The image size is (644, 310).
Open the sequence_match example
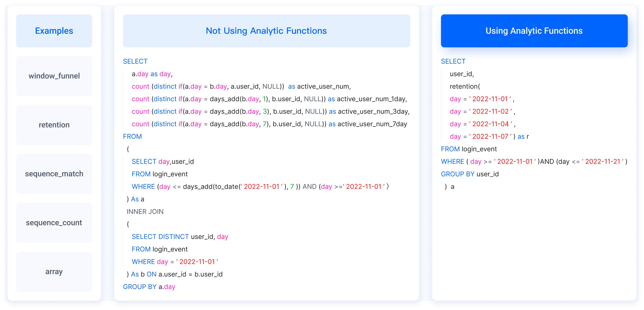tap(54, 174)
